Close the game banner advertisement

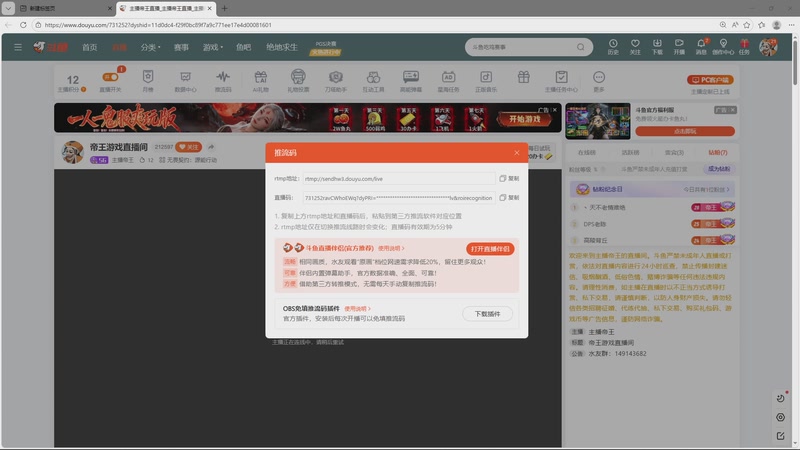click(x=555, y=110)
